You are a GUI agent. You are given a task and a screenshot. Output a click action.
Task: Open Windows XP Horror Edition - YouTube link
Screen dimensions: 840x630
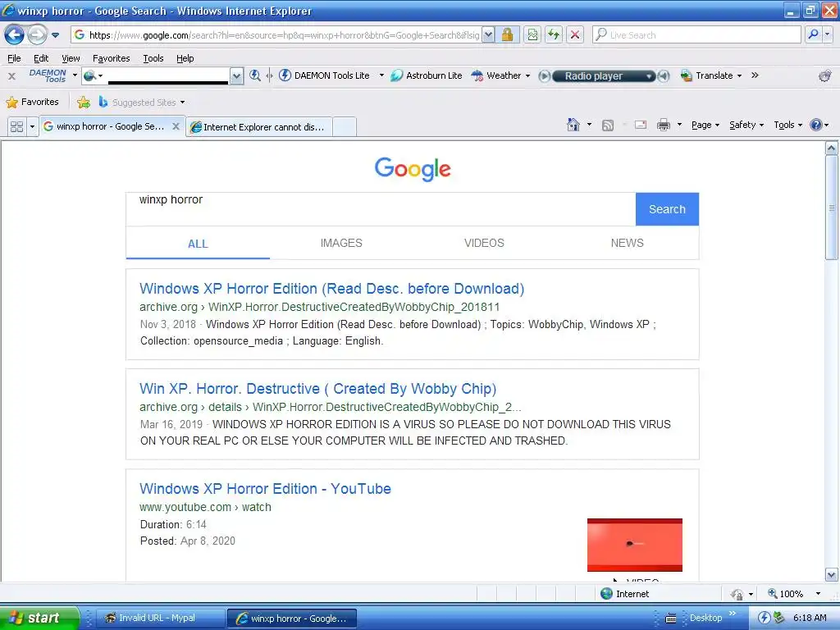[265, 489]
